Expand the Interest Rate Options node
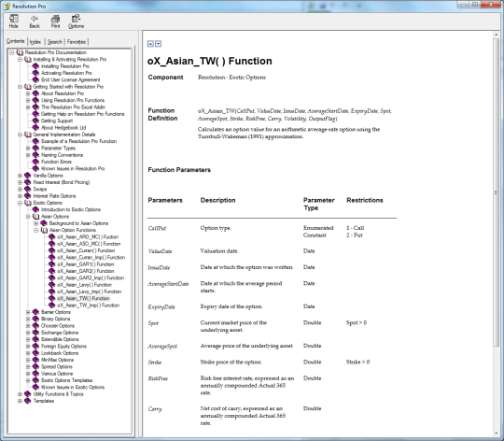This screenshot has height=441, width=504. (20, 196)
